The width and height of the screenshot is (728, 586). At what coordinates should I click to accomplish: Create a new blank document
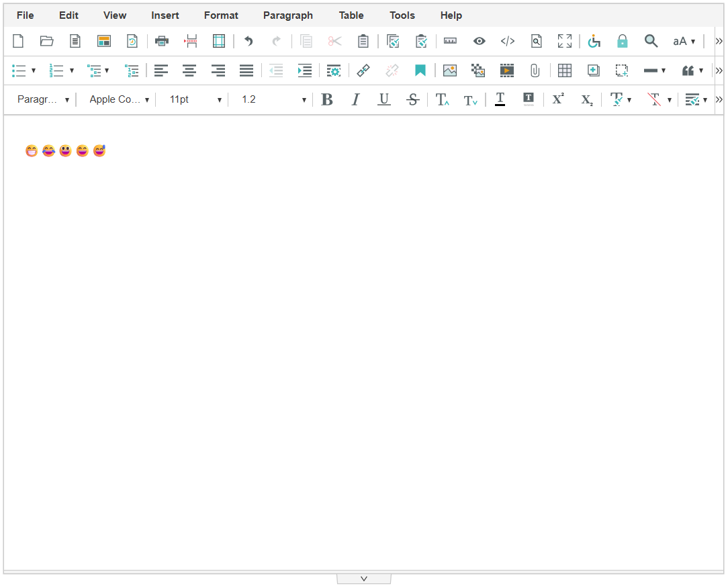coord(18,42)
